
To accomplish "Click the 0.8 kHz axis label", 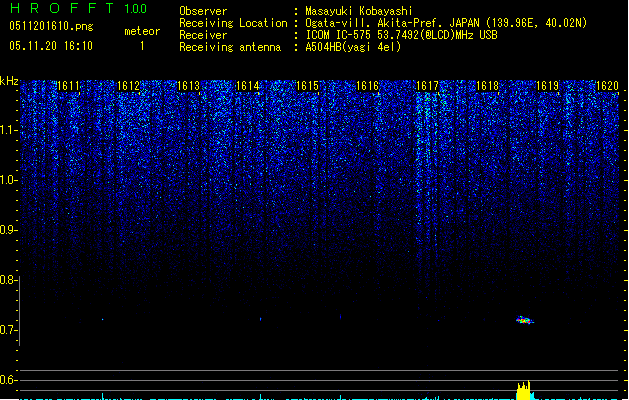I will (x=8, y=280).
